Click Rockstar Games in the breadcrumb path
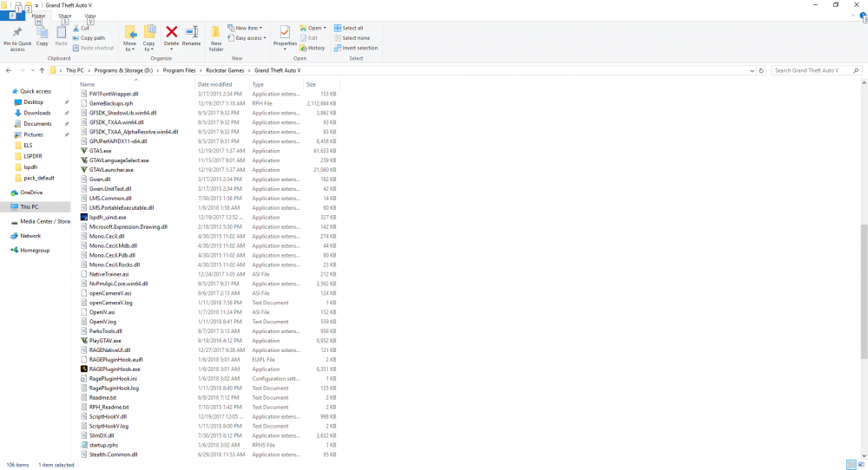868x470 pixels. coord(225,71)
